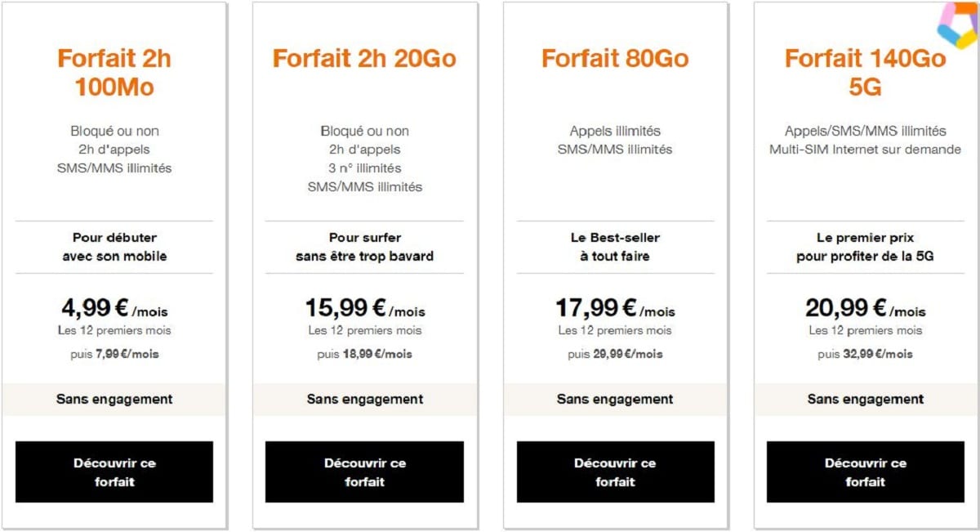
Task: Click the '20,99 € /mois' price
Action: [866, 308]
